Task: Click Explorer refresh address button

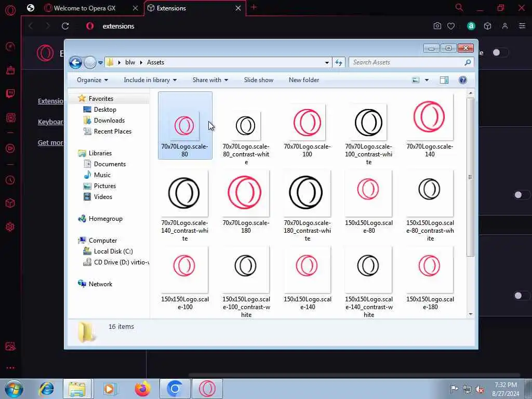Action: click(339, 62)
